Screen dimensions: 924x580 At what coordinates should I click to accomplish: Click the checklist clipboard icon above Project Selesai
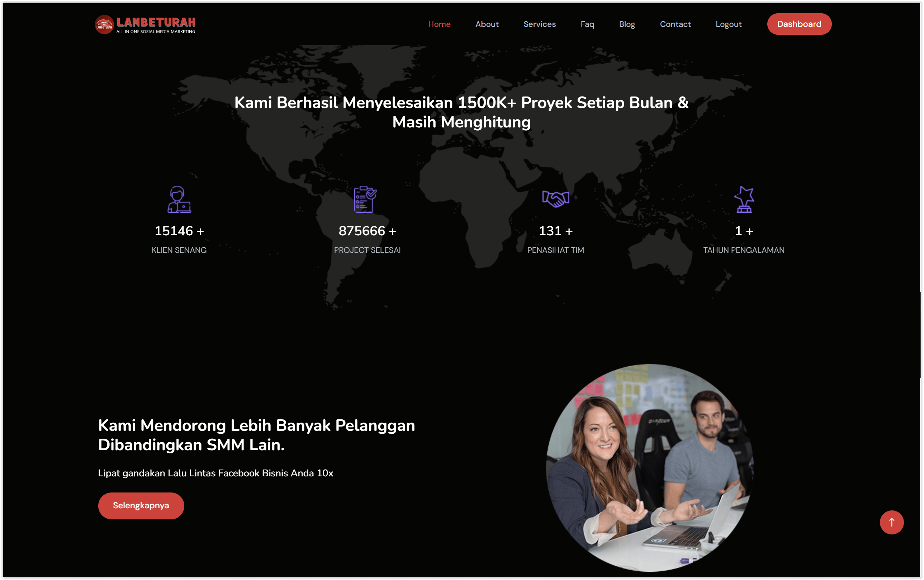364,199
